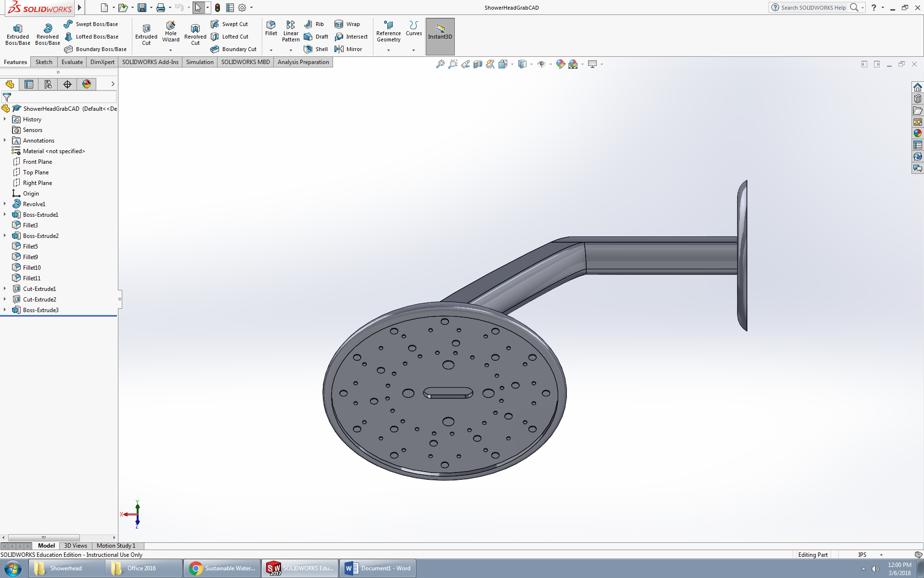Select Fillet10 in the feature tree
Screen dimensions: 924x578
26,268
